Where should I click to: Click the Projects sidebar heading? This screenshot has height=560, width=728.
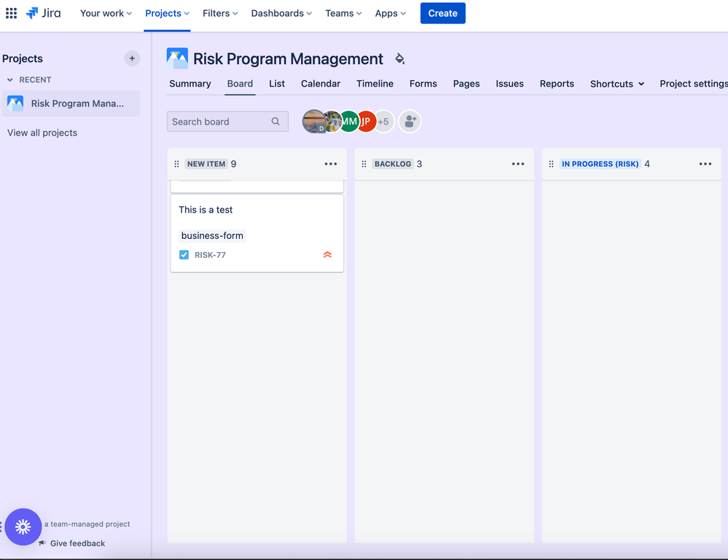23,58
